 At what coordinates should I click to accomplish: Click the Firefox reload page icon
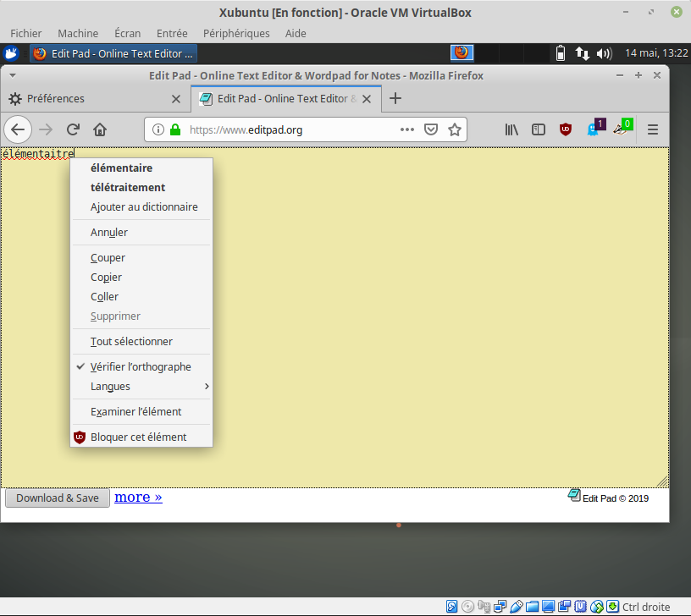(x=73, y=129)
